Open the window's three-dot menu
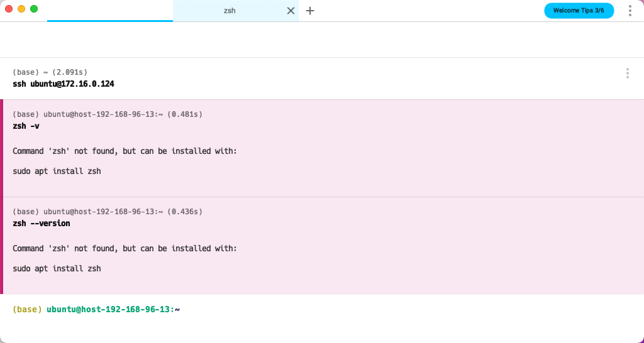 point(630,11)
